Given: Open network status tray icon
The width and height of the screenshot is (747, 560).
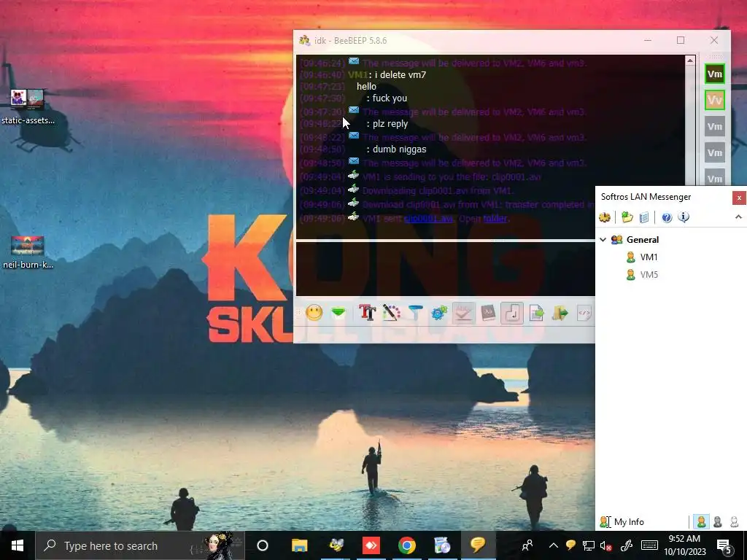Looking at the screenshot, I should pyautogui.click(x=589, y=545).
